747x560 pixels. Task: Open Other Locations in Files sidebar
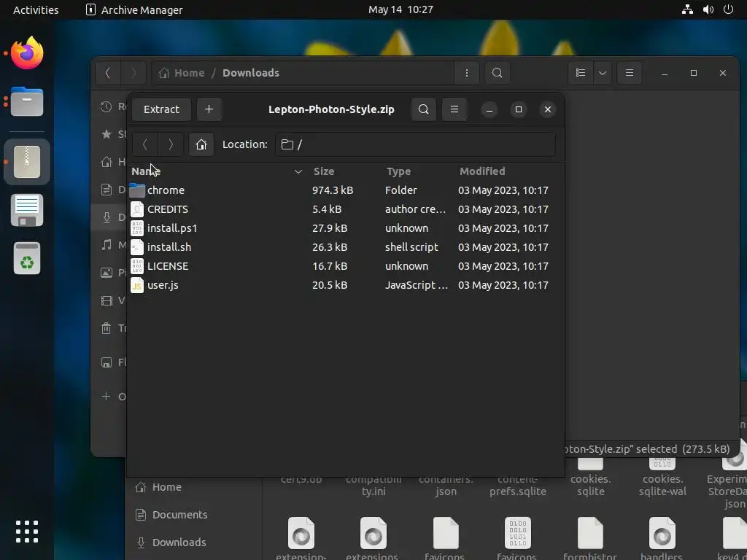tap(113, 397)
